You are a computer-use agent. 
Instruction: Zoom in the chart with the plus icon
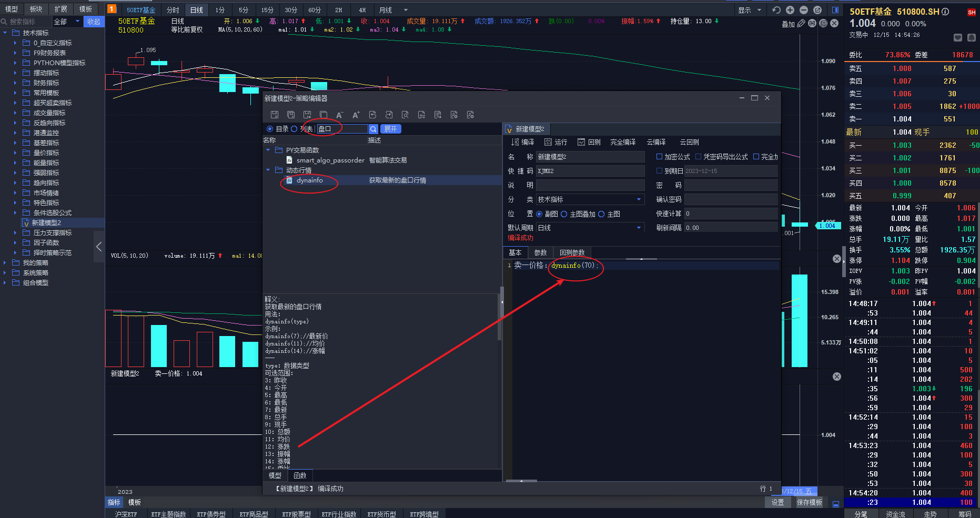coord(790,10)
